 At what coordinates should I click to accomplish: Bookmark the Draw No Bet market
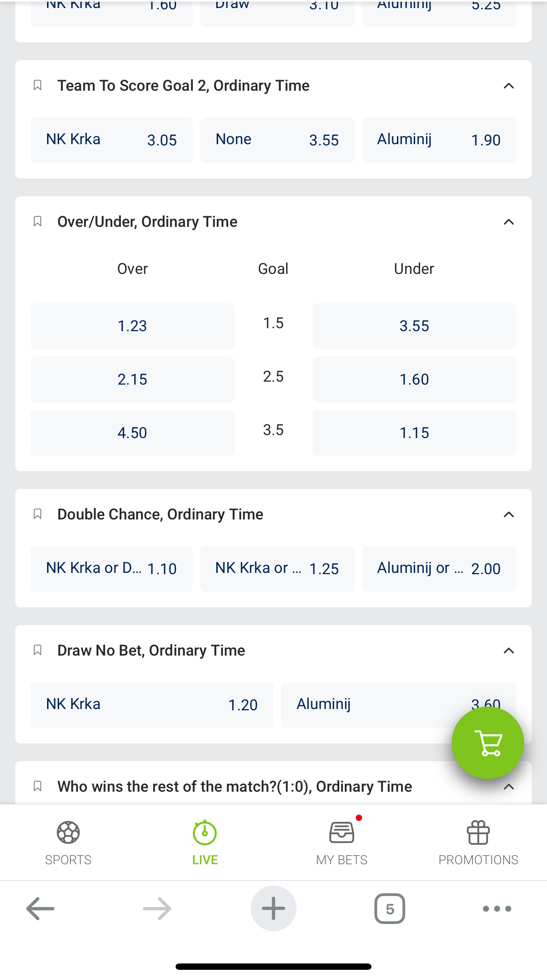37,651
